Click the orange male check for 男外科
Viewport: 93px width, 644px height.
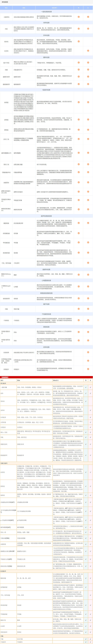[x=79, y=41]
